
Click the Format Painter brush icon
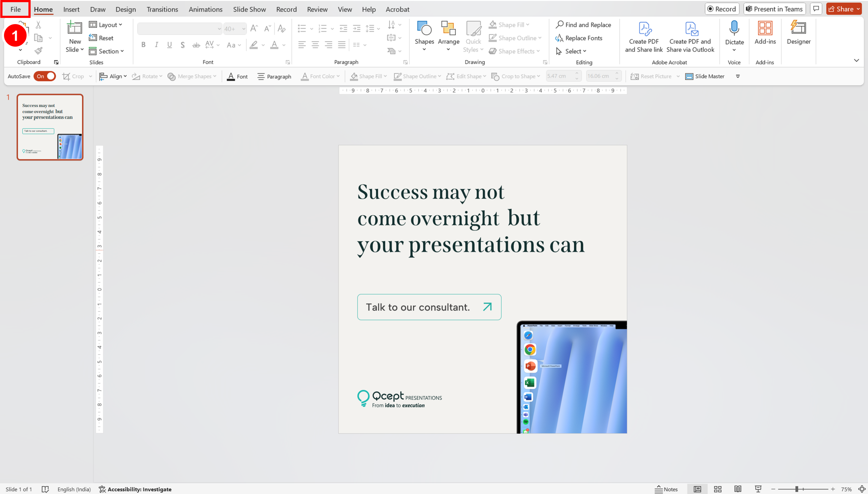(x=38, y=51)
